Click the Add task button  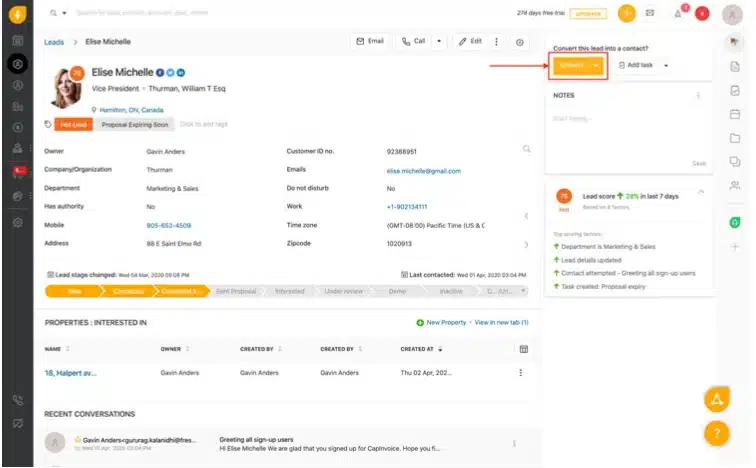coord(635,65)
